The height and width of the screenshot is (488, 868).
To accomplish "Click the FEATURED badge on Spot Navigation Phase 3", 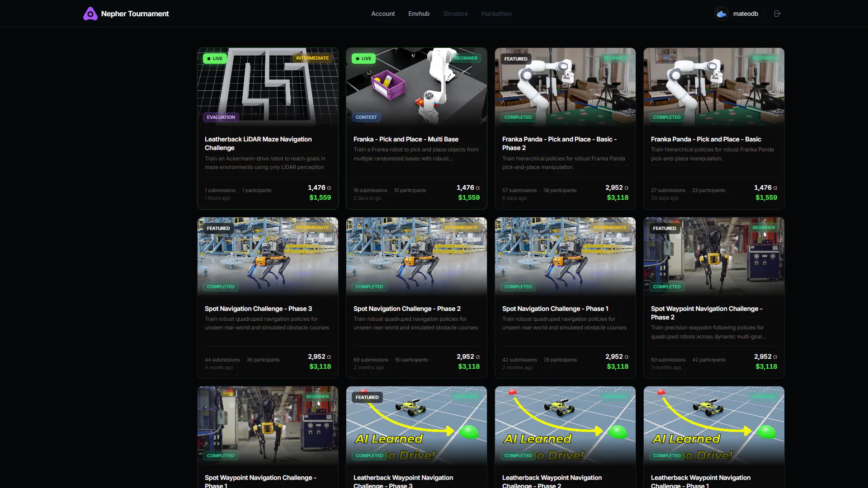I will click(x=218, y=228).
